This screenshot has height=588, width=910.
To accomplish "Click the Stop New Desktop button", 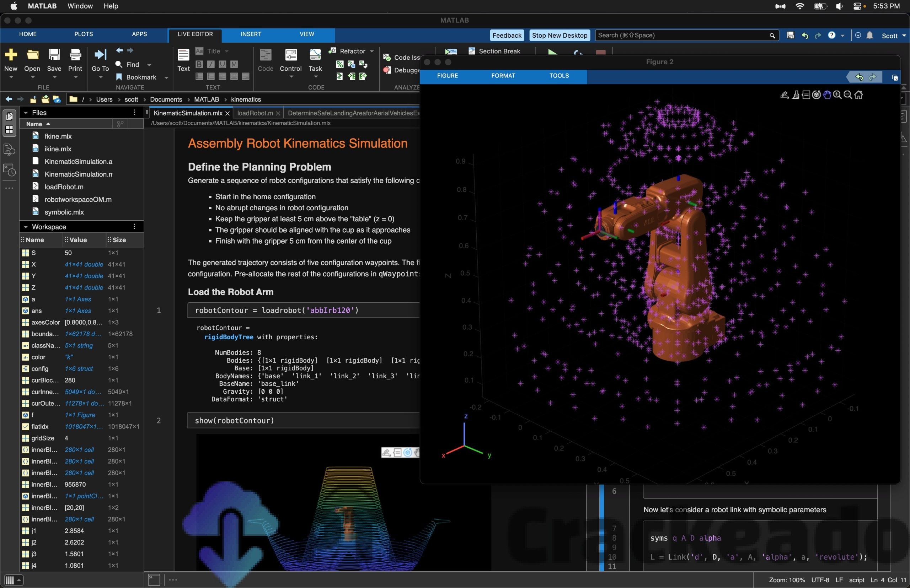I will (x=560, y=35).
